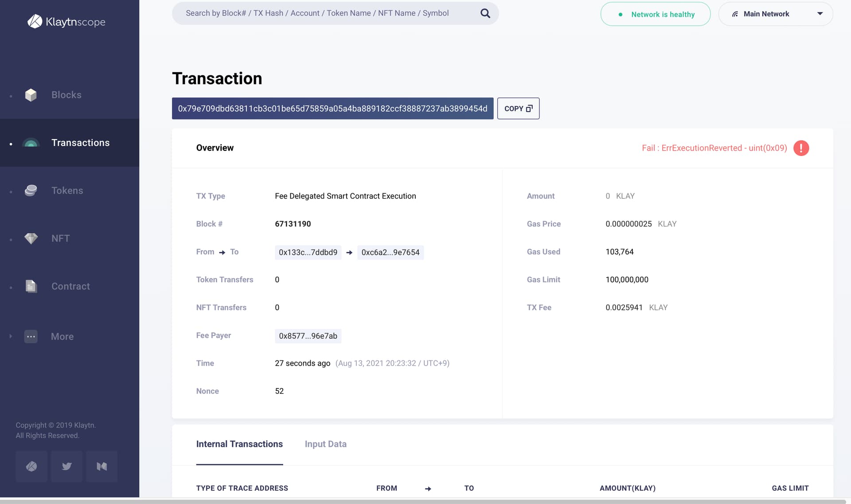This screenshot has width=851, height=504.
Task: Switch to the Input Data tab
Action: coord(325,444)
